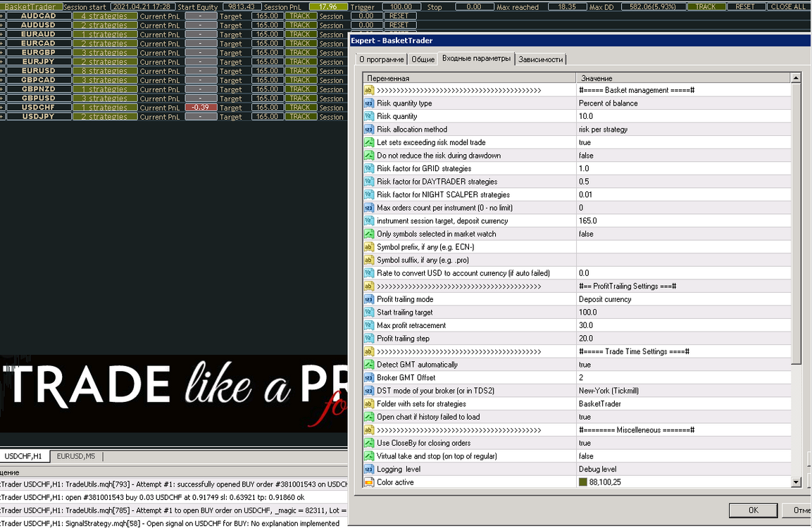The image size is (812, 528).
Task: Select the bool icon of Let sets exceeding risk model trade
Action: tap(369, 142)
